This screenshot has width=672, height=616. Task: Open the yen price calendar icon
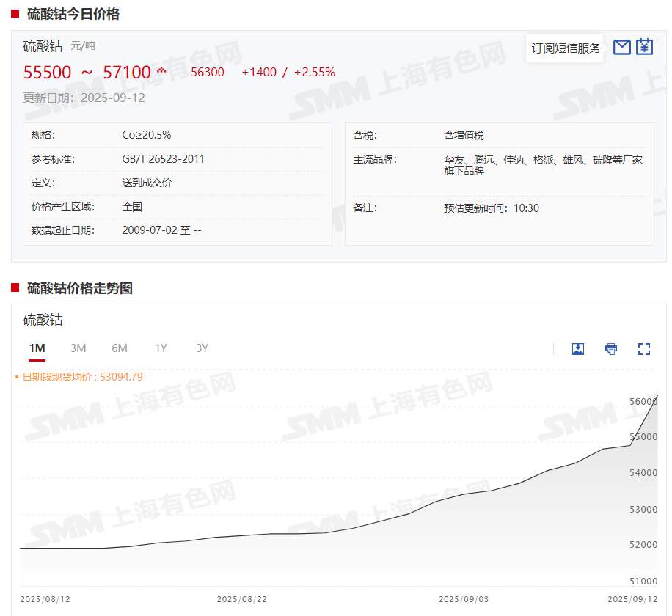tap(644, 48)
